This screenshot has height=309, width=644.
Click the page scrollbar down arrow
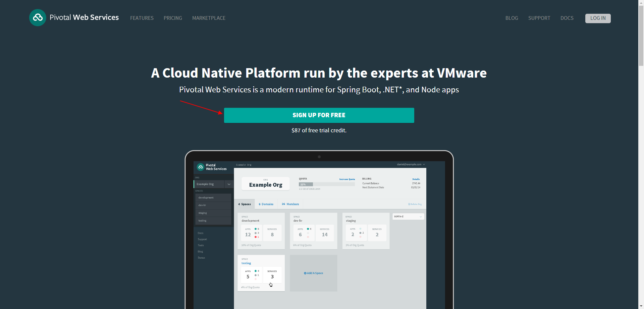tap(641, 306)
